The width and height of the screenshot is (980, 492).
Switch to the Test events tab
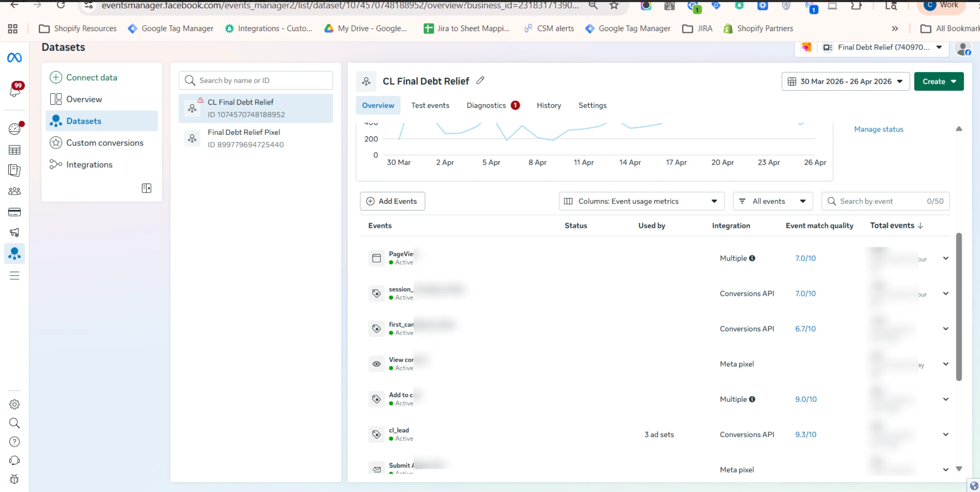point(430,105)
